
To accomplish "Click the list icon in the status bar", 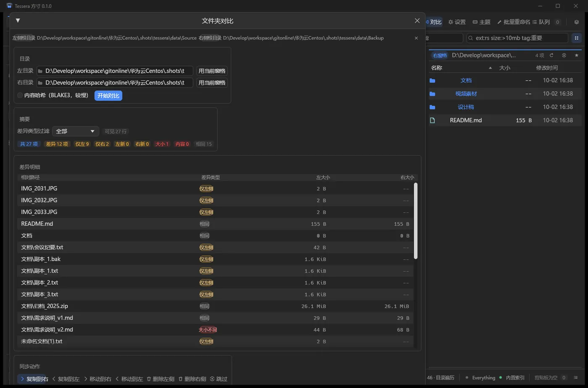I will (x=576, y=378).
